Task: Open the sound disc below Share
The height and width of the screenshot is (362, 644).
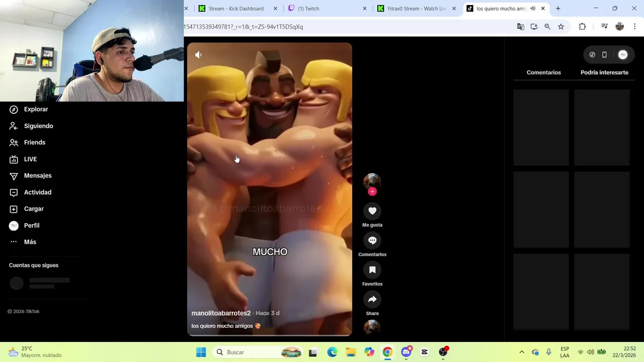Action: tap(372, 327)
